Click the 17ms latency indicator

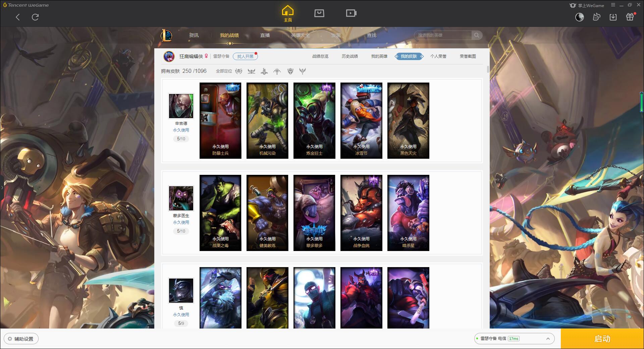pos(514,339)
